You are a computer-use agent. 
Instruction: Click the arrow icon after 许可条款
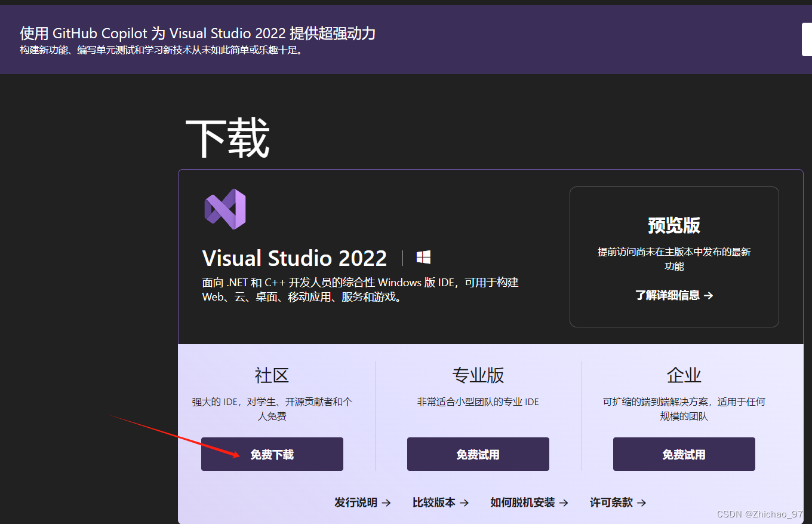(x=641, y=503)
